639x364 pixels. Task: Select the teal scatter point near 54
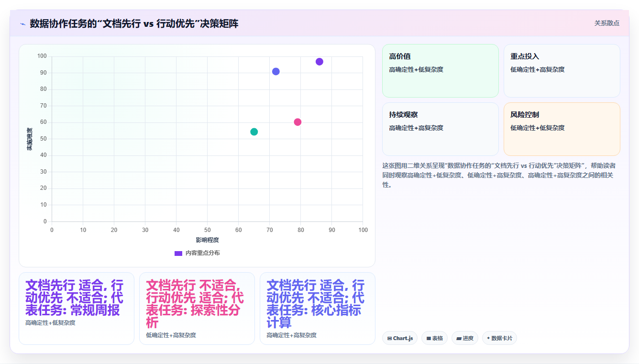[254, 132]
